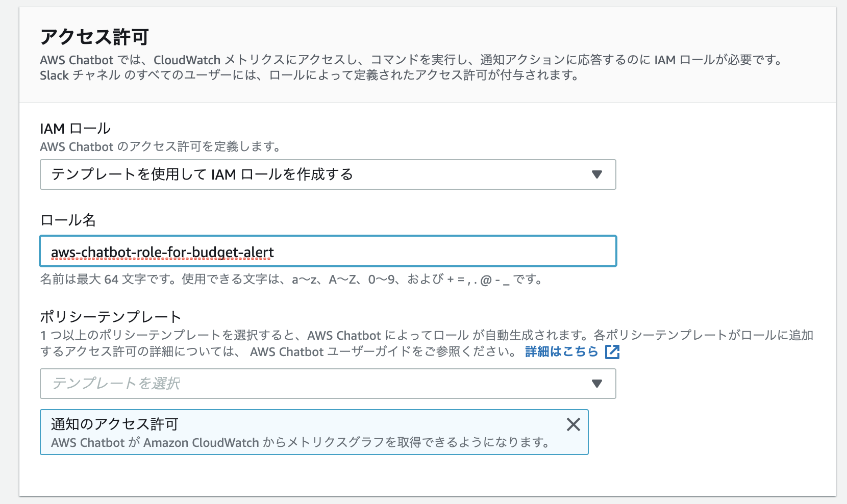This screenshot has height=504, width=847.
Task: Click the ポリシーテンプレート section label
Action: 110,316
